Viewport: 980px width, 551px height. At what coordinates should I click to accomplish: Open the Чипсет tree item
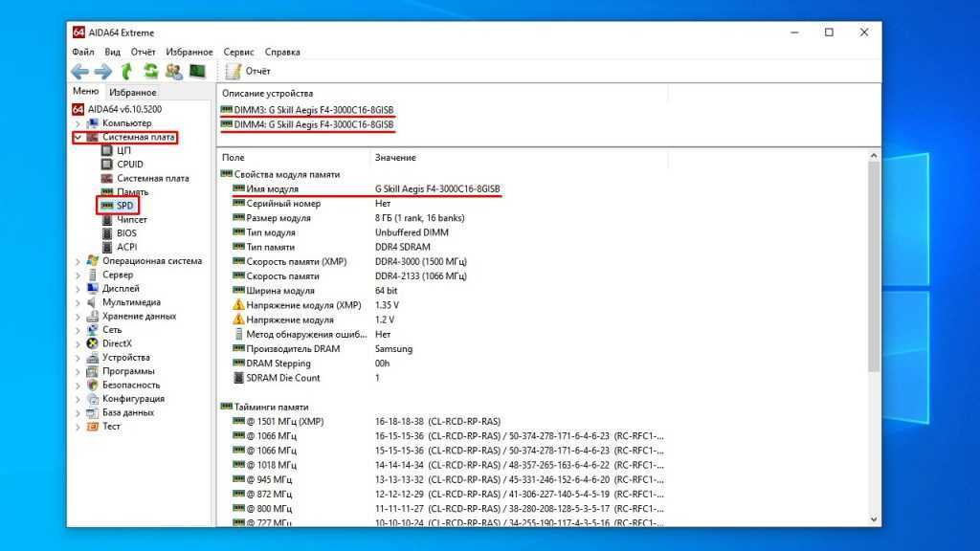pyautogui.click(x=131, y=220)
